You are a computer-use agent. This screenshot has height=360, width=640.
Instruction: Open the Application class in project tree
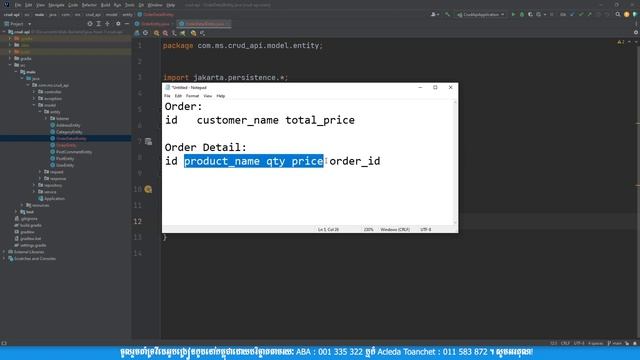click(x=51, y=198)
